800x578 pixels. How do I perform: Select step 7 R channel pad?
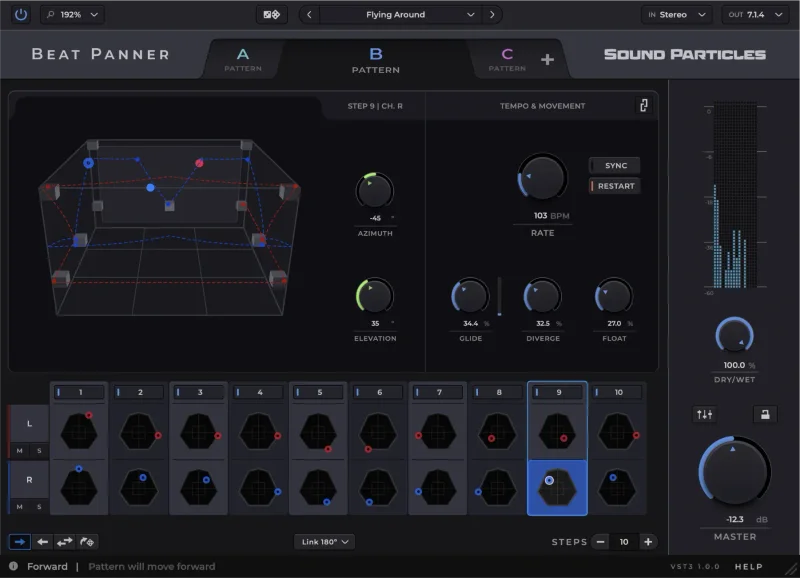pyautogui.click(x=438, y=488)
